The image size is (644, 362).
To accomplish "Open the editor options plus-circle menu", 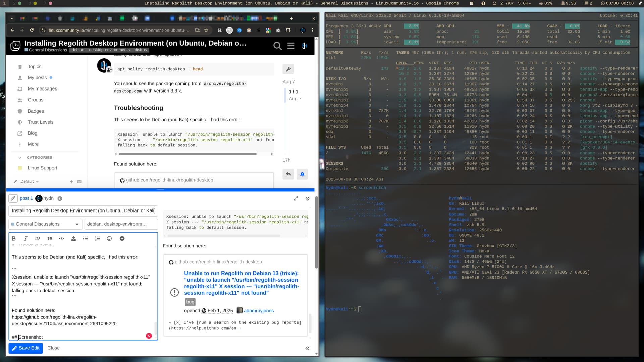I will click(x=122, y=238).
